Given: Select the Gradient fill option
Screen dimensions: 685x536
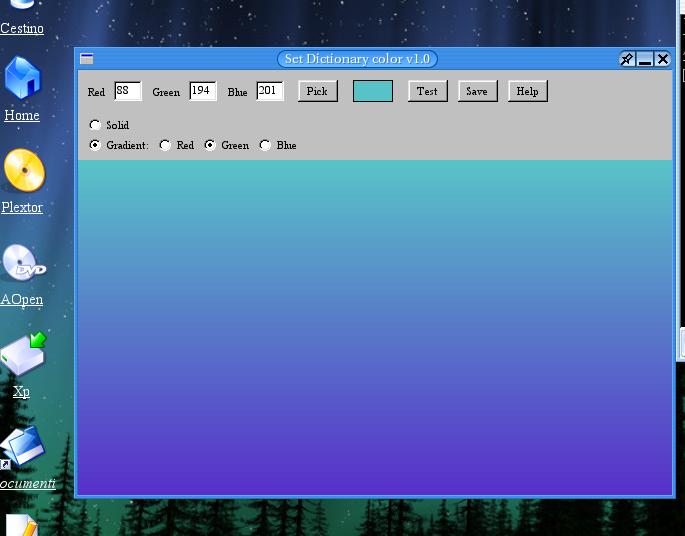Looking at the screenshot, I should 95,145.
